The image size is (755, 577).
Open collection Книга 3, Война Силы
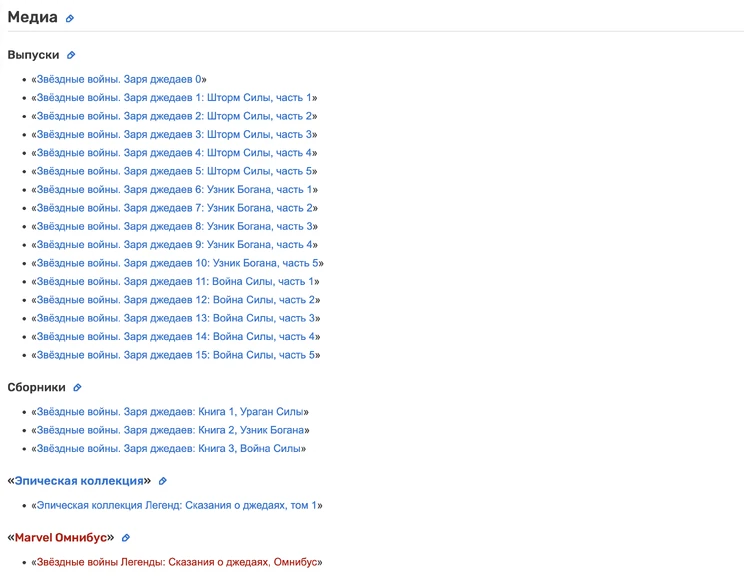[x=169, y=448]
